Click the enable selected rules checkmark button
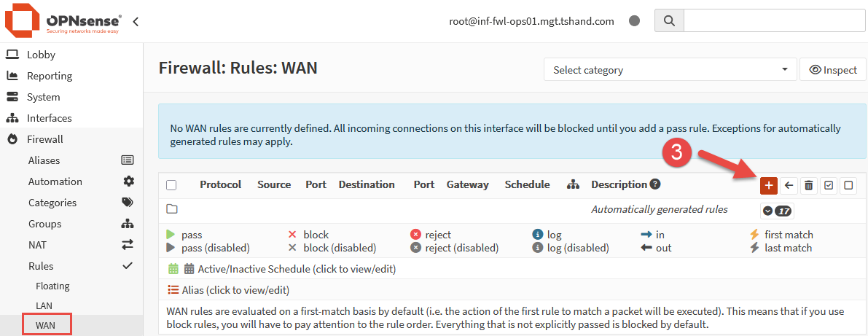 click(829, 186)
